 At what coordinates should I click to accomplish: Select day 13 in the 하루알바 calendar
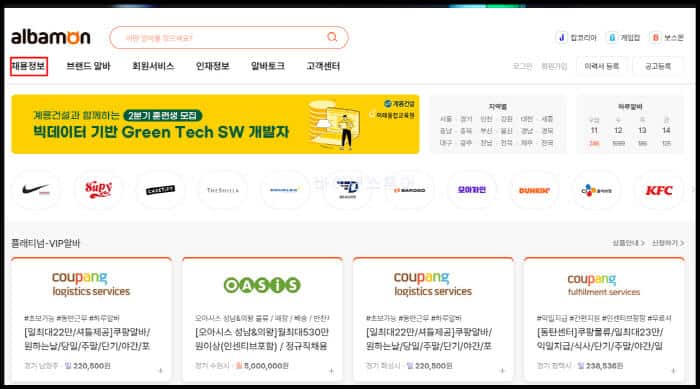tap(642, 130)
